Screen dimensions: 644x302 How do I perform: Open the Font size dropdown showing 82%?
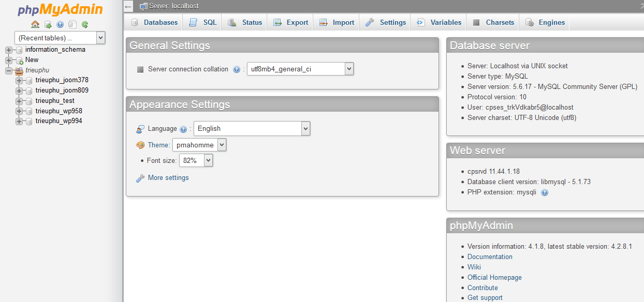[x=196, y=161]
